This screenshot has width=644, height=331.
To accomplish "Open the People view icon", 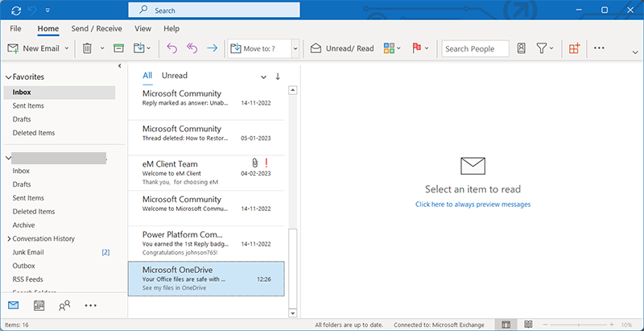I will pos(64,305).
